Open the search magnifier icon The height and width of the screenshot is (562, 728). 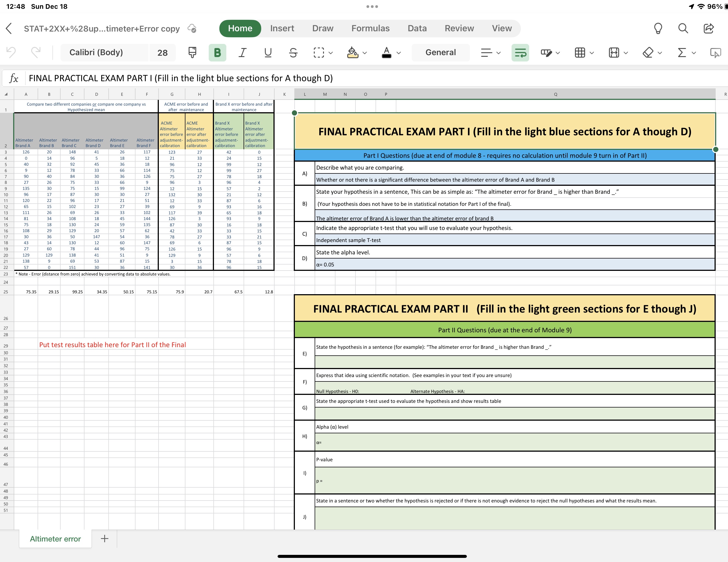683,28
